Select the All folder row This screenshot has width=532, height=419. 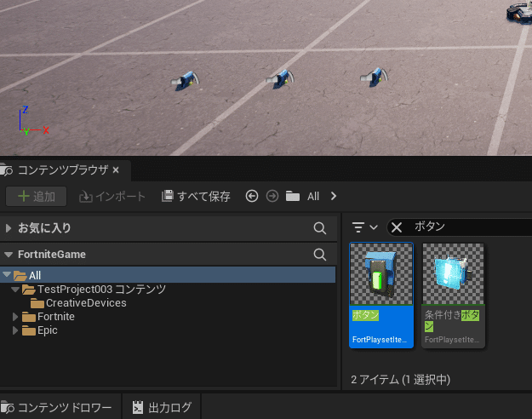168,275
